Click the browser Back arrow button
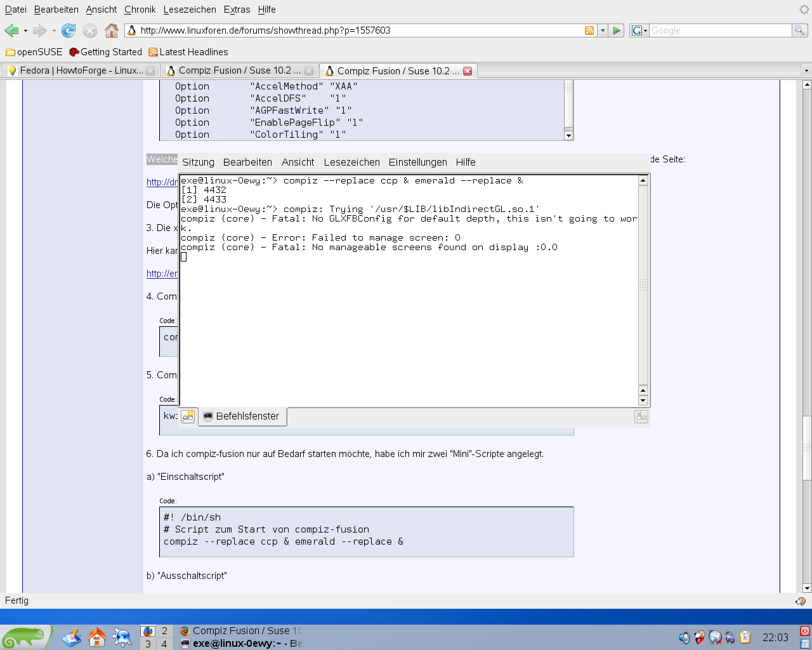The height and width of the screenshot is (650, 812). coord(11,30)
